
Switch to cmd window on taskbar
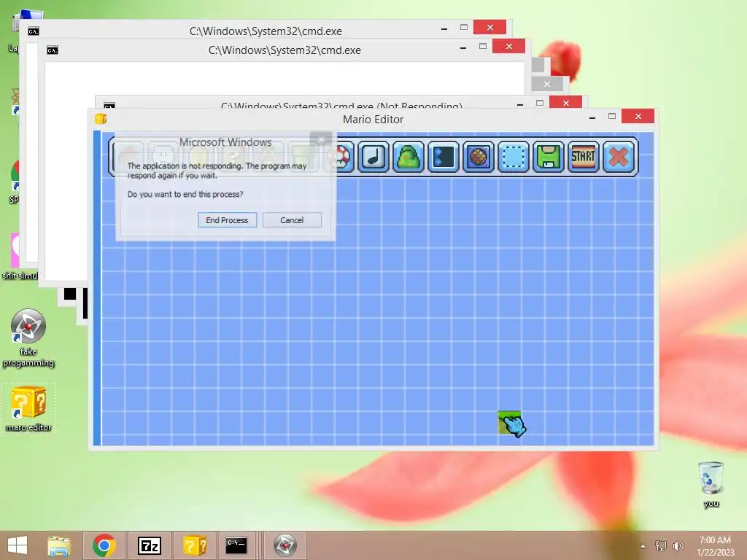click(x=237, y=545)
